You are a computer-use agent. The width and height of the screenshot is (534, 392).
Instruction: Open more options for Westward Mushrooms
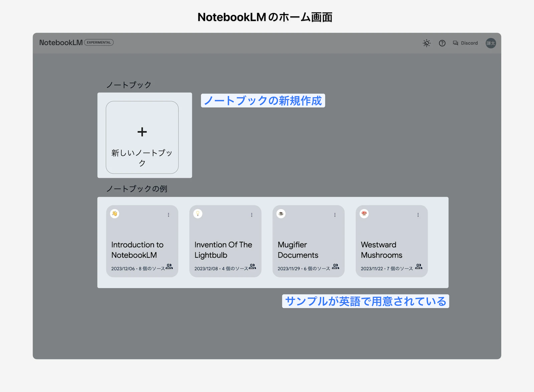[x=418, y=215]
